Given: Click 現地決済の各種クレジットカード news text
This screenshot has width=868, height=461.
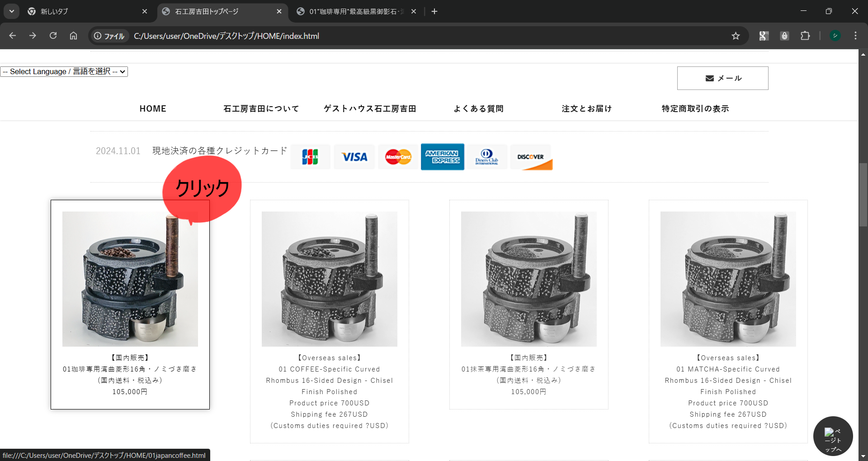Looking at the screenshot, I should (220, 151).
